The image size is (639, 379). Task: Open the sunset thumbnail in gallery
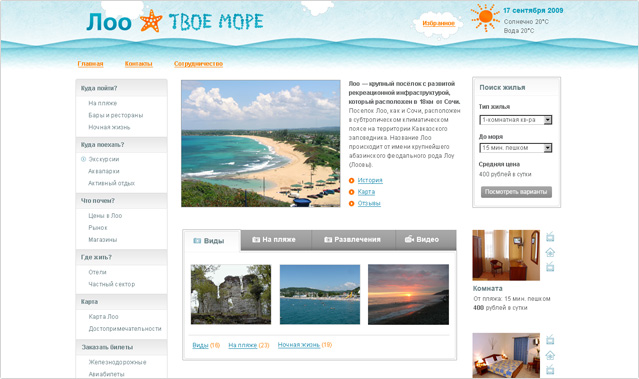click(x=408, y=294)
